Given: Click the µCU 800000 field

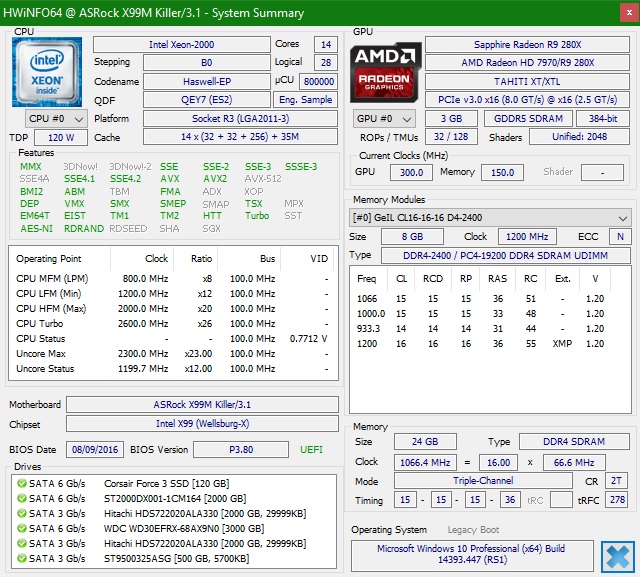Looking at the screenshot, I should [318, 82].
